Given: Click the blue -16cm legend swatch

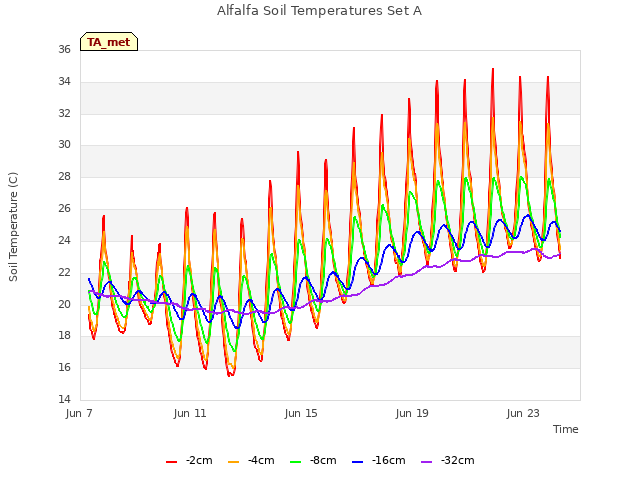Looking at the screenshot, I should click(x=357, y=462).
